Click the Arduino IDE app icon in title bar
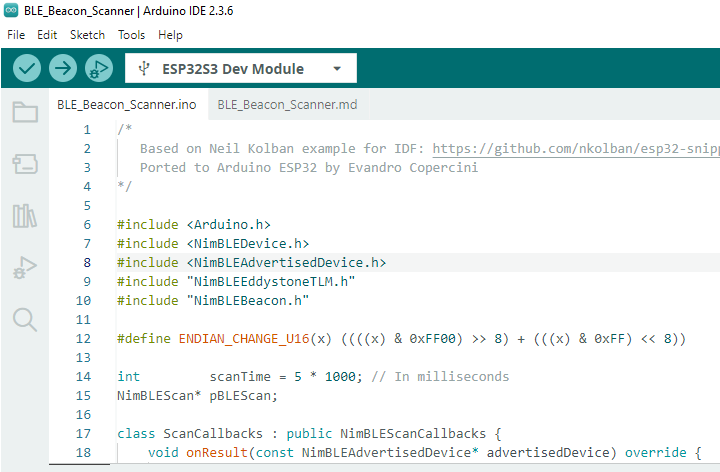This screenshot has width=720, height=472. click(x=11, y=10)
